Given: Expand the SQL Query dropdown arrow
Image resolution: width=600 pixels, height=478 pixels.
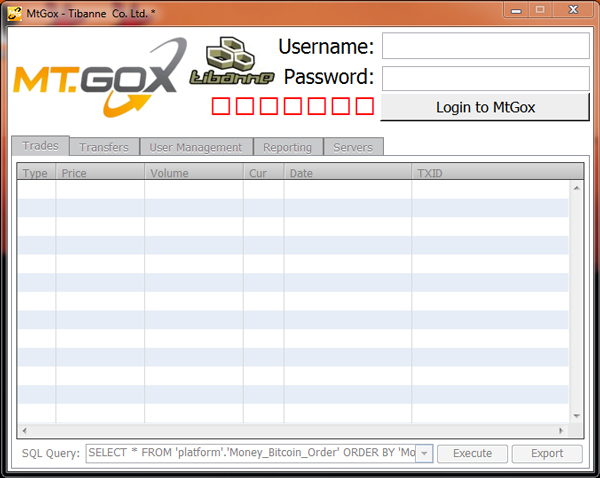Looking at the screenshot, I should 424,454.
